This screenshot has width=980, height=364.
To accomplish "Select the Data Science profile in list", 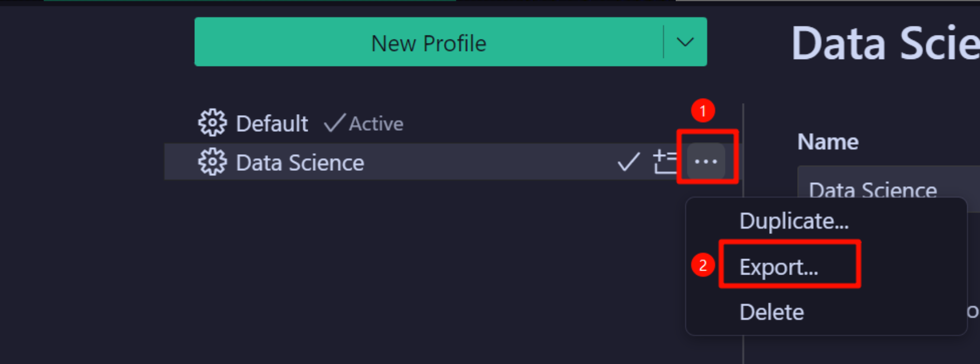I will pos(300,163).
